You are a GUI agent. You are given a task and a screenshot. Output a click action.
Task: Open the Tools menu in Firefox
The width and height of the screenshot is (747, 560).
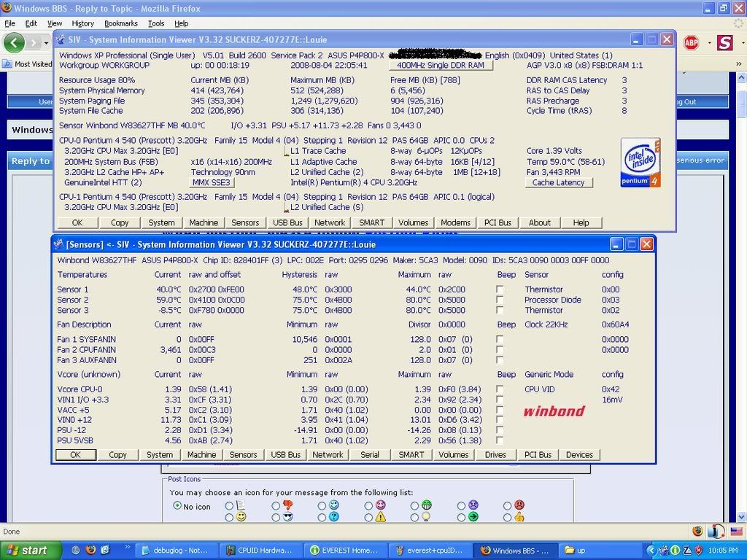click(x=156, y=23)
